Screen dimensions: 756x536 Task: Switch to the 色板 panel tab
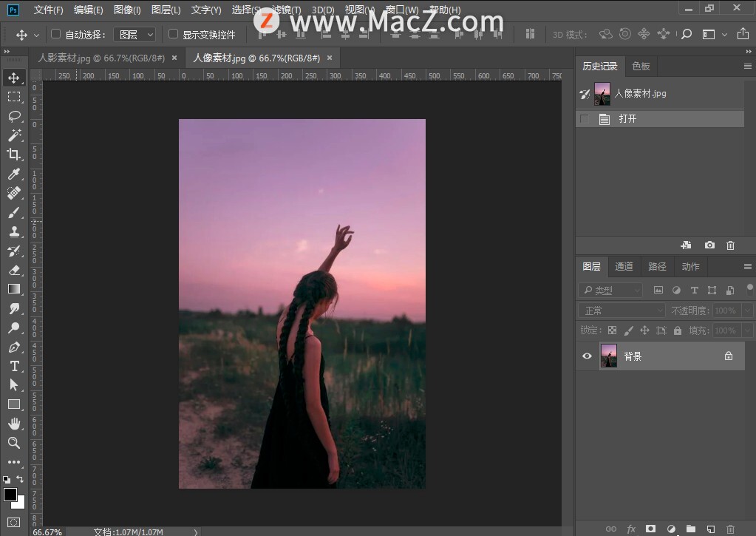pos(641,66)
